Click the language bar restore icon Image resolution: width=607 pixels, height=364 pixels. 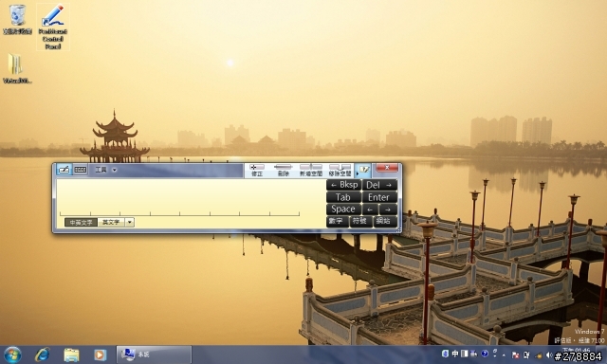point(495,351)
